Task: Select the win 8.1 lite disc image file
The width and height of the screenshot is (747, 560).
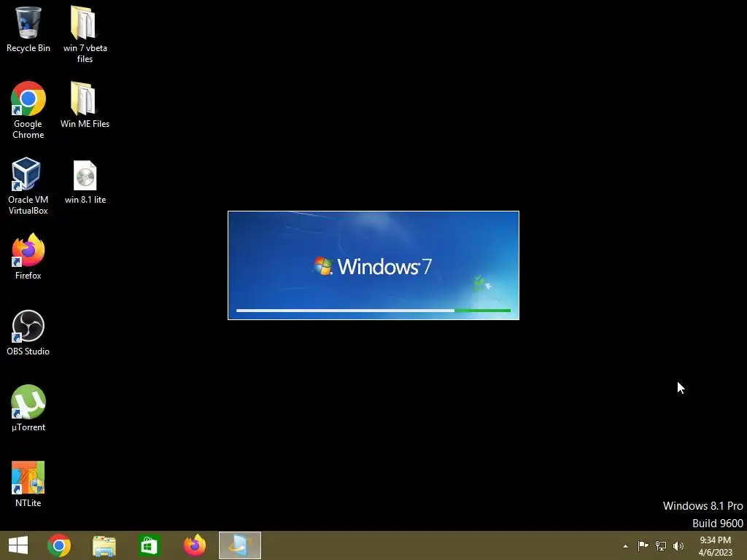Action: pos(85,182)
